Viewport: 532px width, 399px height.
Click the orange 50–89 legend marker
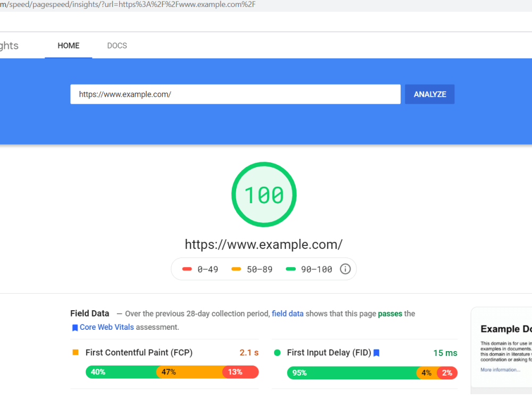(236, 269)
